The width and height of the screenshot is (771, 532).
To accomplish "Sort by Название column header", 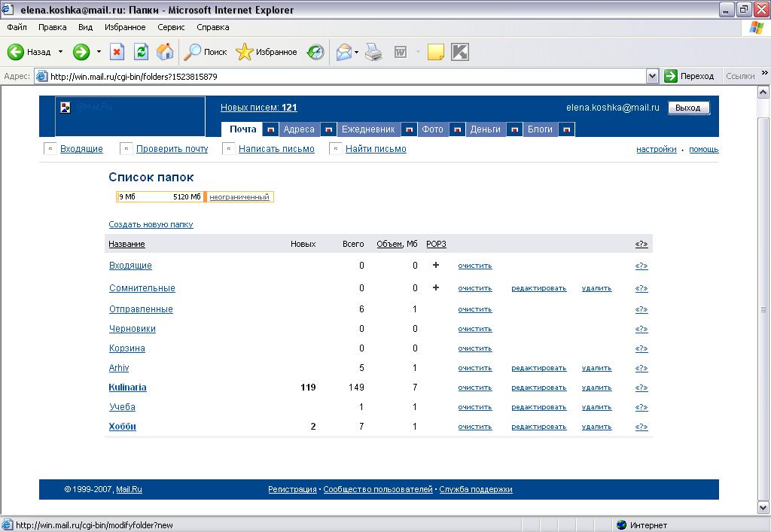I will click(126, 244).
